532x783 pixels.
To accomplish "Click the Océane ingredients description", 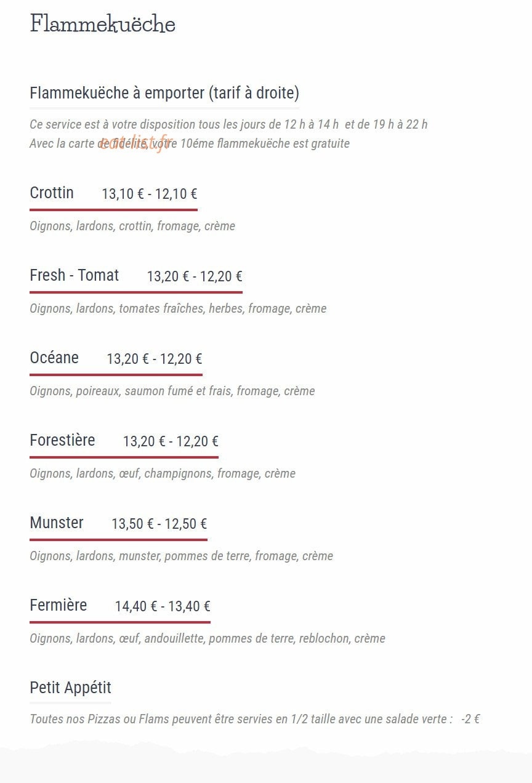I will pos(172,391).
